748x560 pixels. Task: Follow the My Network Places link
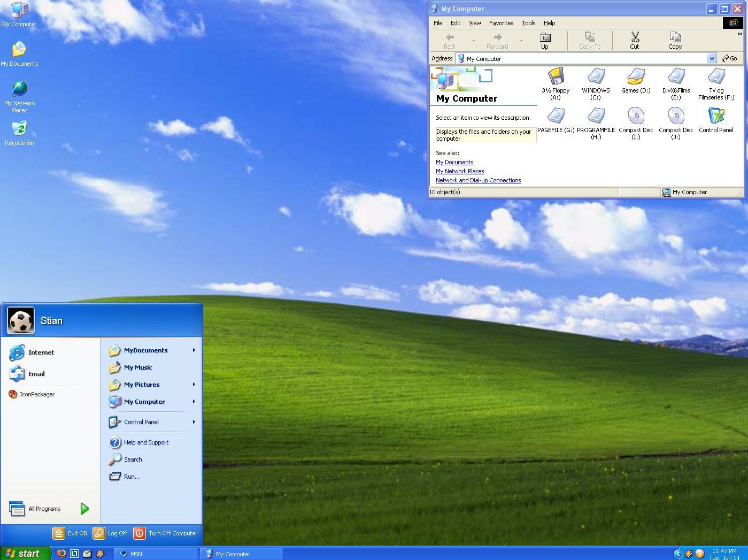460,171
